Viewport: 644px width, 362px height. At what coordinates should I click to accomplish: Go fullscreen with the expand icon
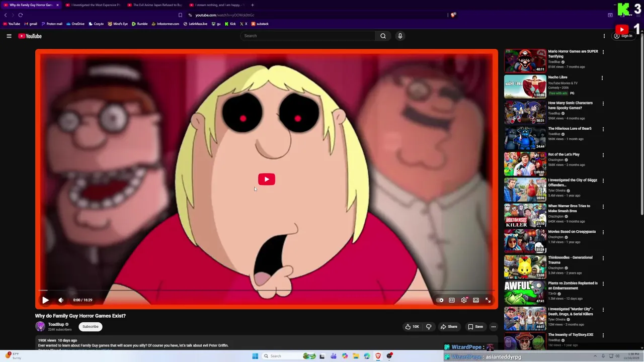(x=488, y=300)
